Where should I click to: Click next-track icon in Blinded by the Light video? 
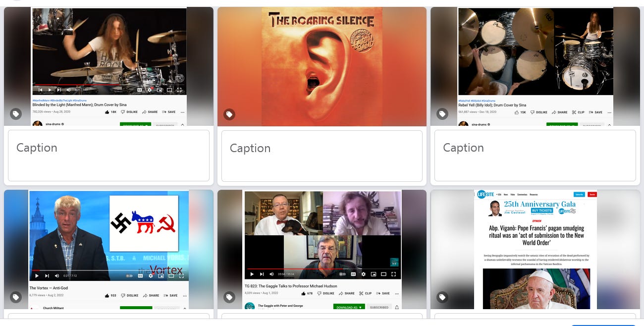tap(59, 90)
